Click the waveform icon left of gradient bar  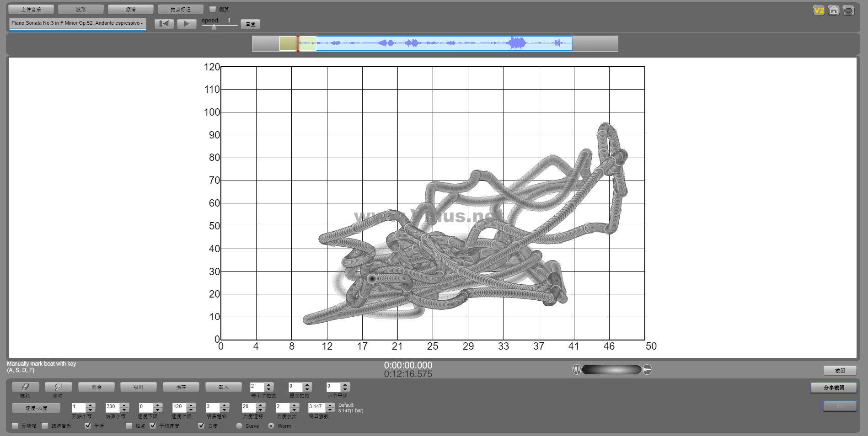click(x=577, y=370)
